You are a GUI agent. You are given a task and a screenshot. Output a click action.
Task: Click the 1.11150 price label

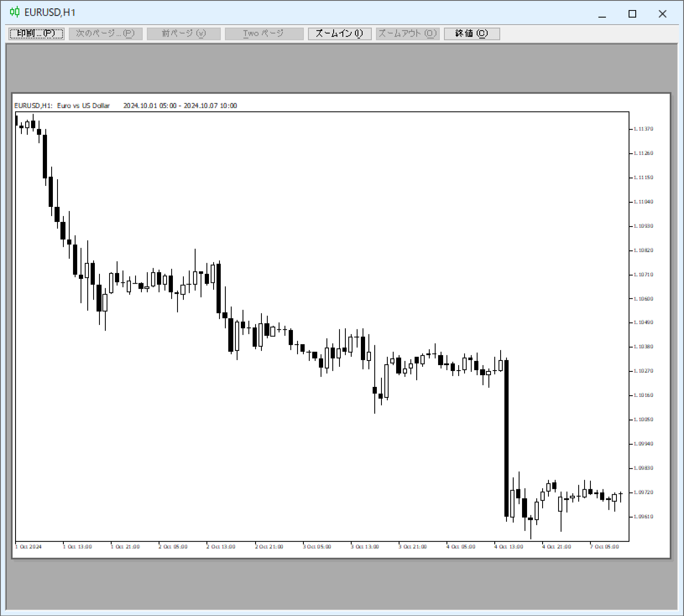point(643,177)
